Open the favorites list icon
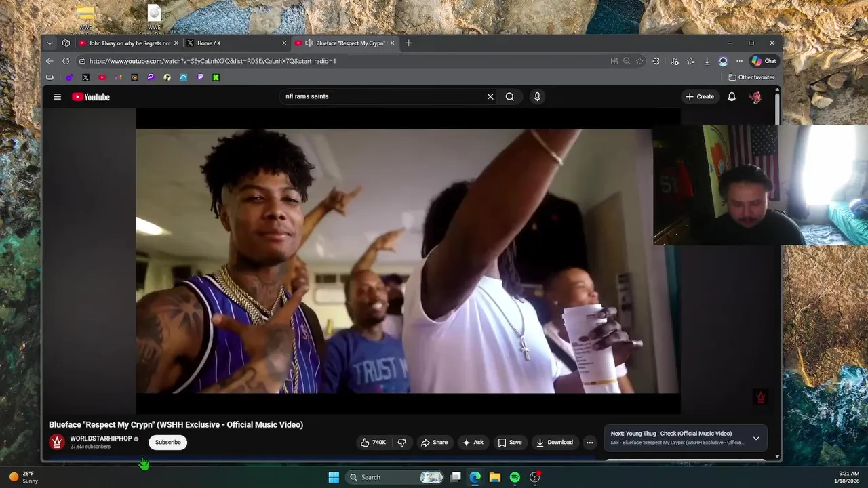 [x=690, y=61]
